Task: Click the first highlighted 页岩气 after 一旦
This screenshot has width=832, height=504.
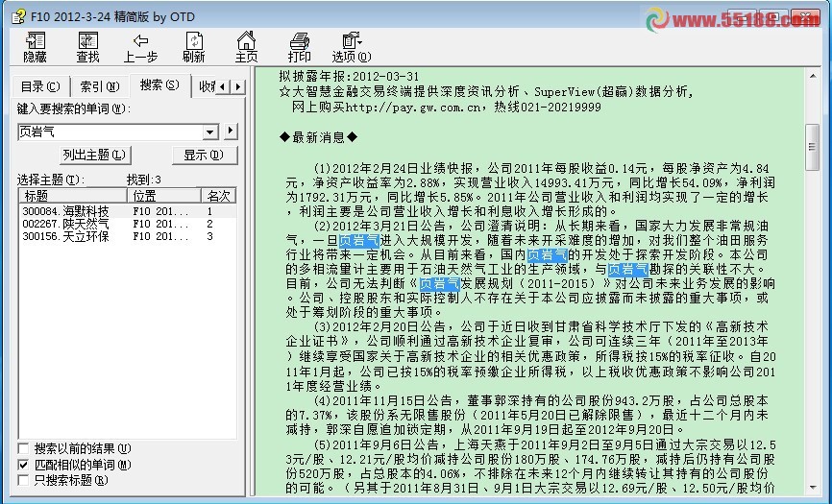Action: click(x=359, y=241)
